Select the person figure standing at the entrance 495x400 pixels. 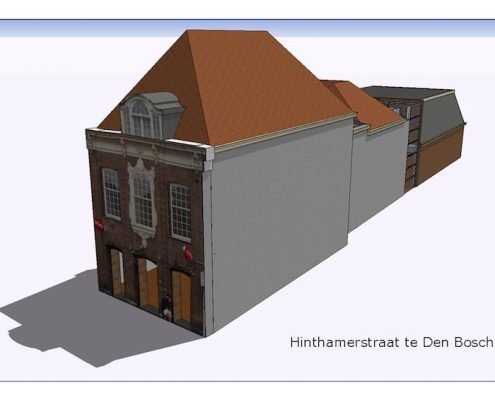166,306
